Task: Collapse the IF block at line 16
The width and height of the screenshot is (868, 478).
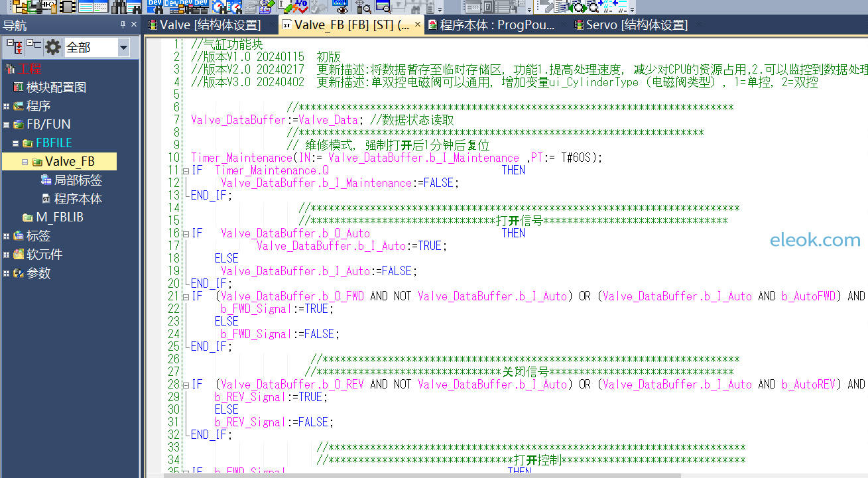Action: tap(186, 233)
